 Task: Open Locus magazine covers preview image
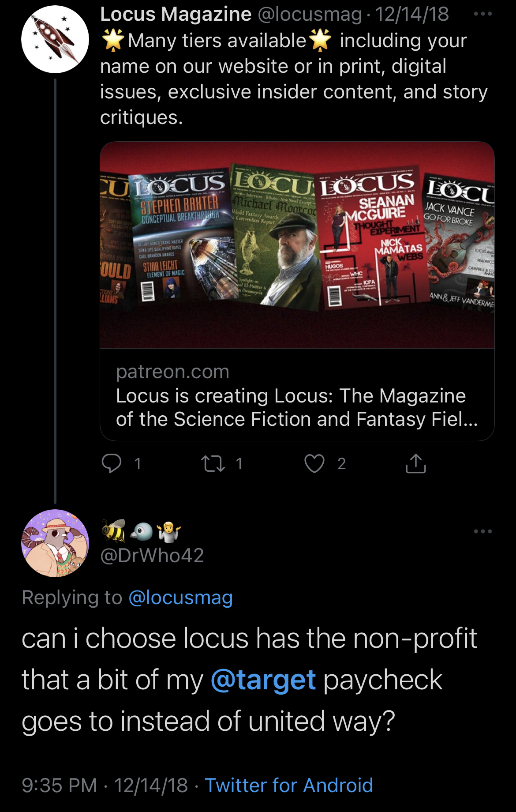point(297,245)
